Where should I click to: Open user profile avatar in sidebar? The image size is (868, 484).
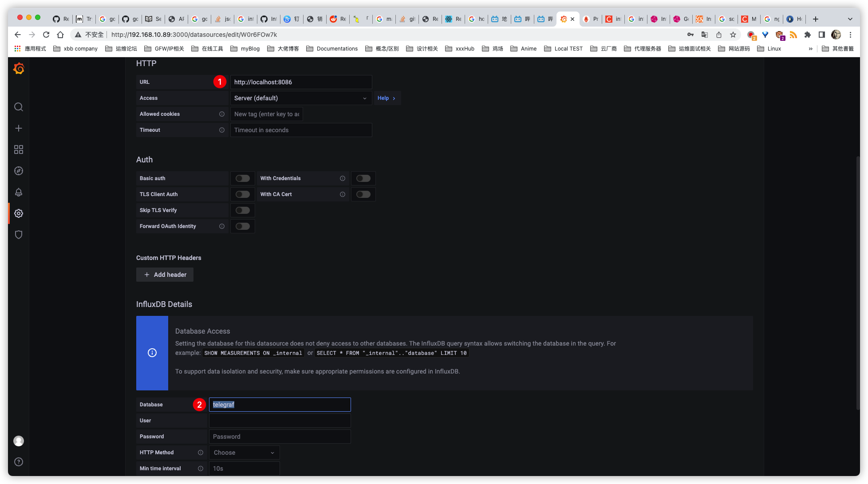pyautogui.click(x=19, y=441)
